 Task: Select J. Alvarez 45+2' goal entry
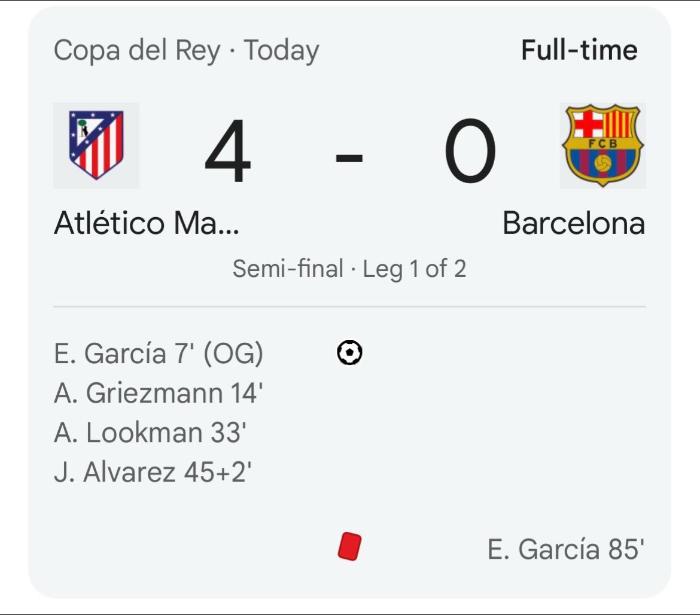click(153, 472)
